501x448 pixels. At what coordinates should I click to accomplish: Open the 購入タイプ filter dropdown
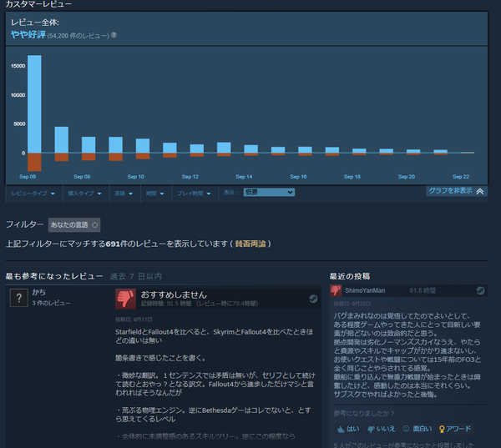(x=84, y=194)
